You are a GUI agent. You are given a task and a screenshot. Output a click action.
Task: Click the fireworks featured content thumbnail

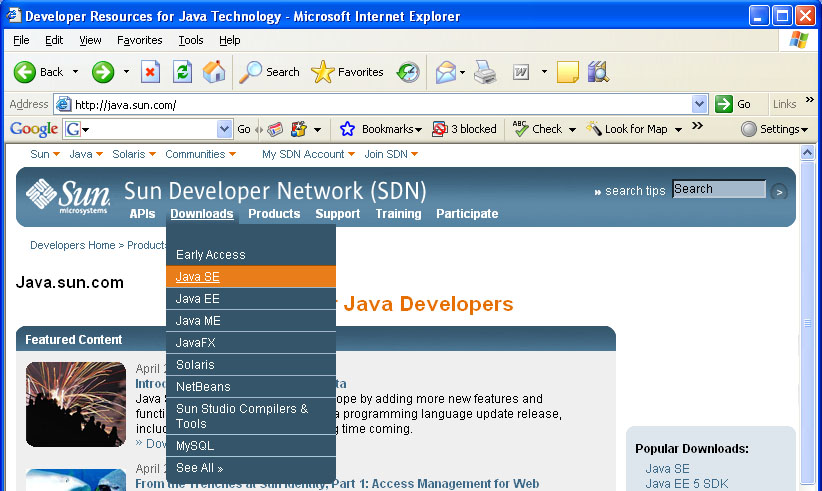(x=76, y=404)
